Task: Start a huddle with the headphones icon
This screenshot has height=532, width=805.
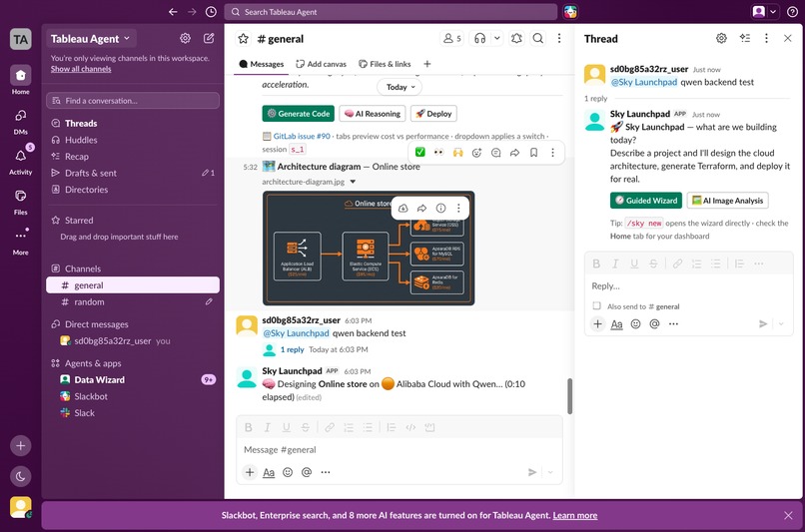Action: coord(480,39)
